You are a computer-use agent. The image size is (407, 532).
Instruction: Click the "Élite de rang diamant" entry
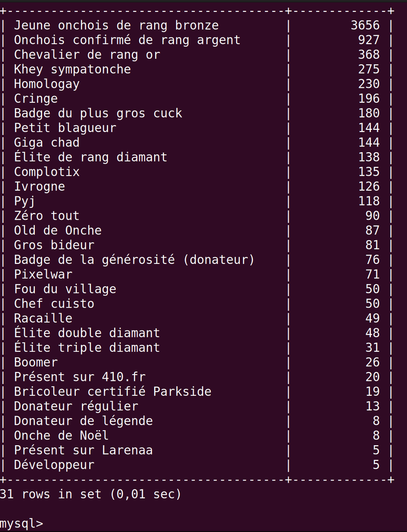point(90,157)
